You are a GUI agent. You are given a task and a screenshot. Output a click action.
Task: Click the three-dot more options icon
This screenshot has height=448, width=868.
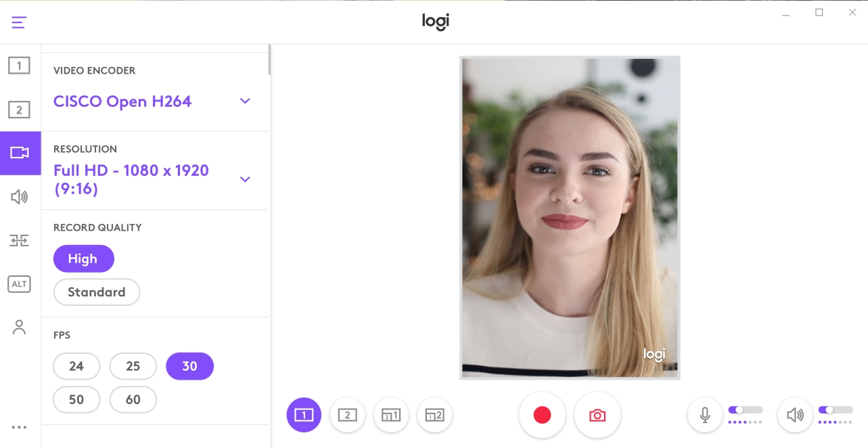(x=19, y=427)
